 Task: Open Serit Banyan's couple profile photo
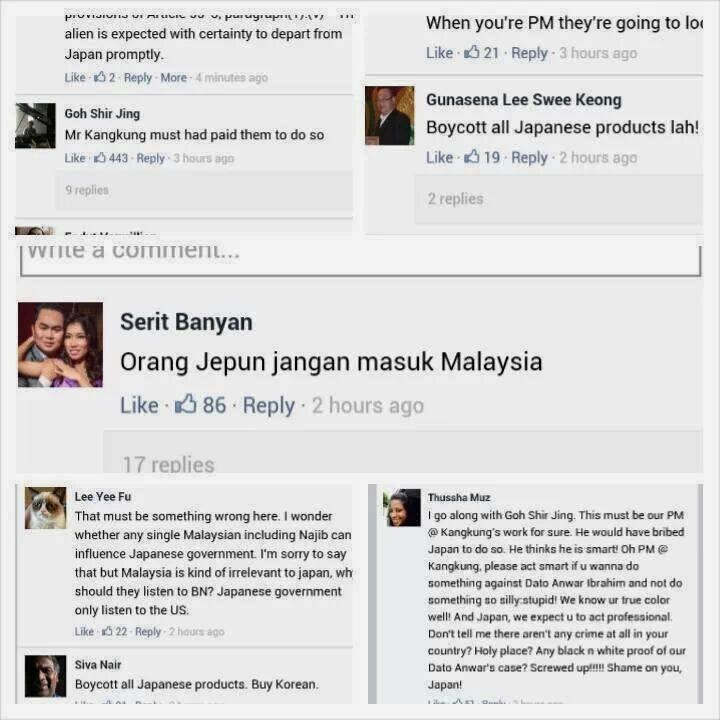tap(60, 344)
